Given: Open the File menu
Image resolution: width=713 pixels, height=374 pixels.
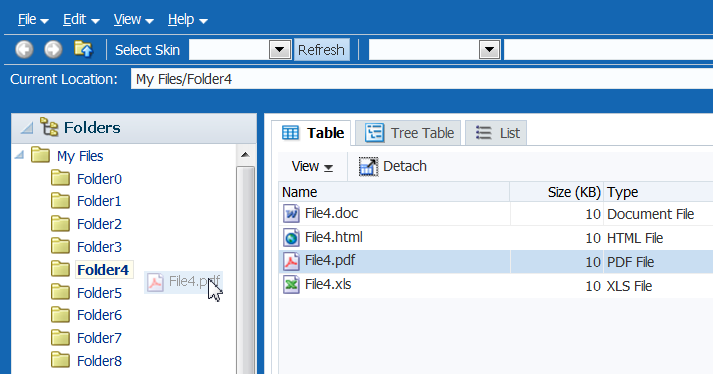Looking at the screenshot, I should (33, 20).
